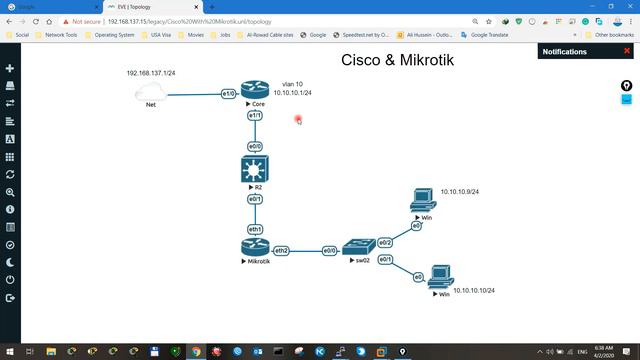Image resolution: width=640 pixels, height=360 pixels.
Task: Switch to the first browser tab
Action: point(52,7)
